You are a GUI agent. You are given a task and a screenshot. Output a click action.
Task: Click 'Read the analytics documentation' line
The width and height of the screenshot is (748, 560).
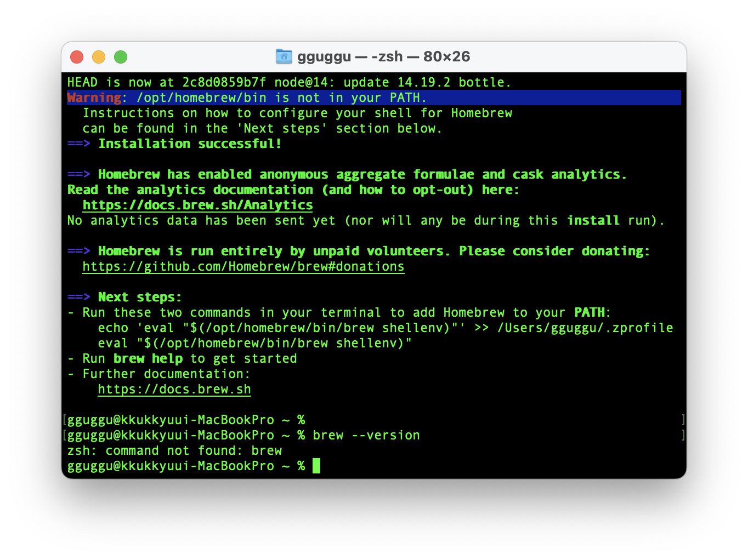pyautogui.click(x=293, y=190)
